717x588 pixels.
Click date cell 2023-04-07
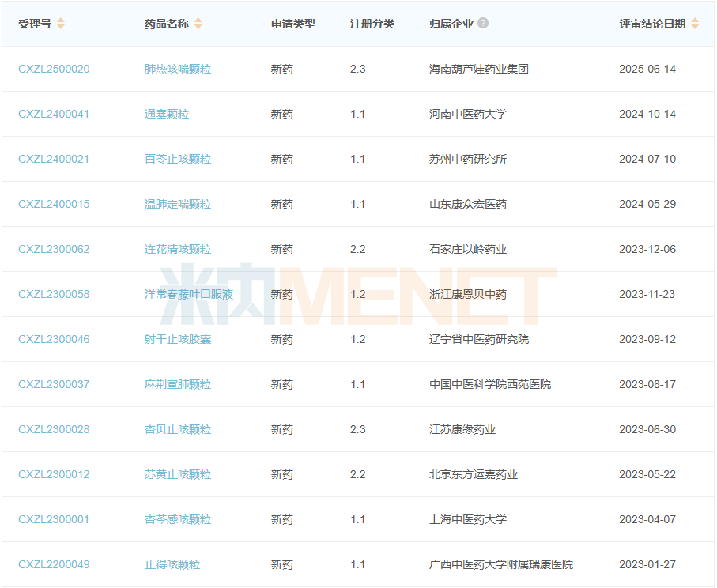pyautogui.click(x=647, y=519)
